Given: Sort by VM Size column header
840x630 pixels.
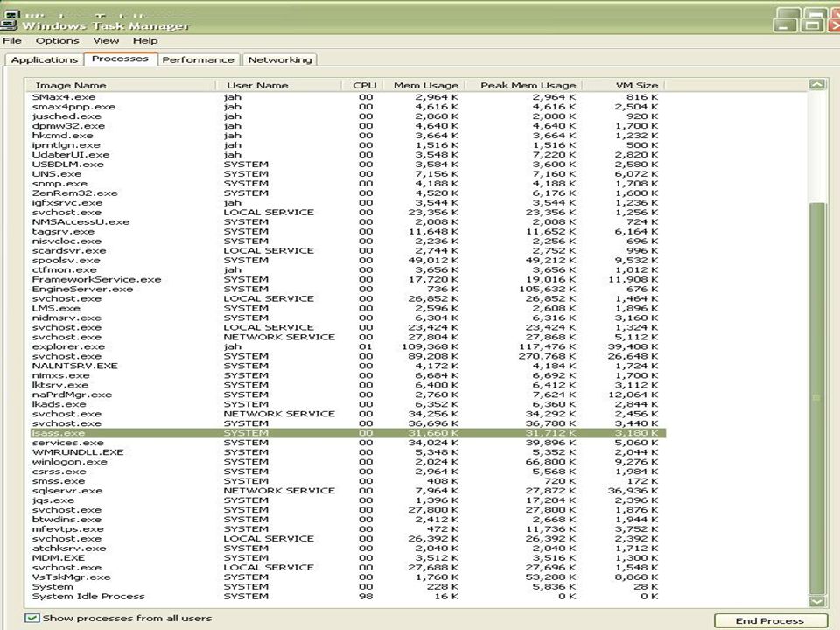Looking at the screenshot, I should pyautogui.click(x=624, y=85).
